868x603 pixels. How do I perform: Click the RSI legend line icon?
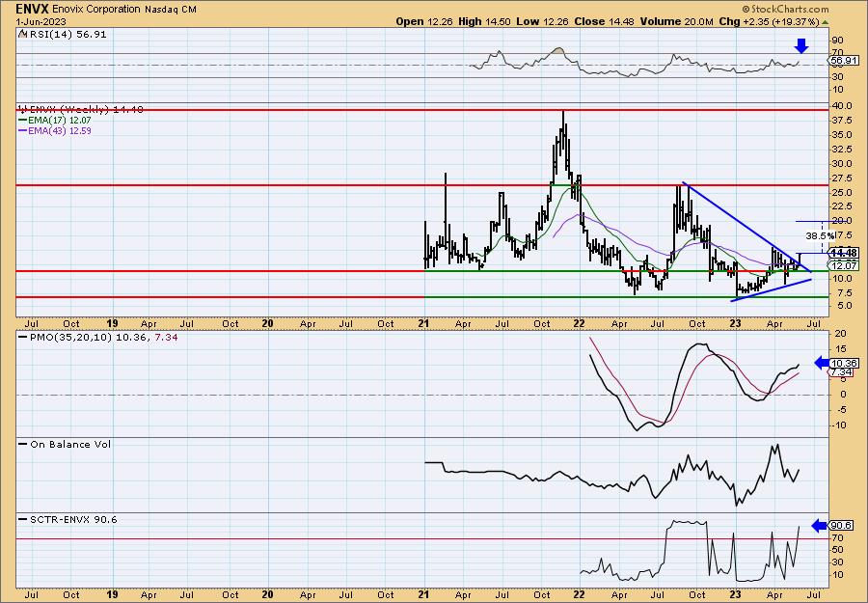point(22,34)
